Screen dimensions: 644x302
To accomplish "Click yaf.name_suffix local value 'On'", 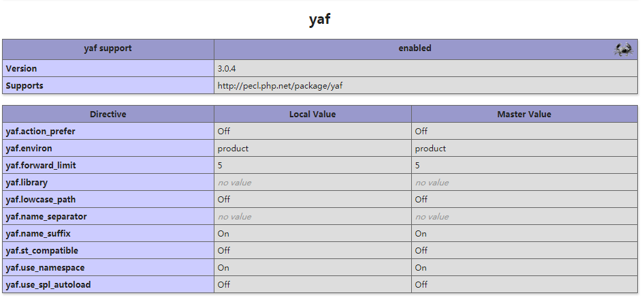I will tap(223, 234).
